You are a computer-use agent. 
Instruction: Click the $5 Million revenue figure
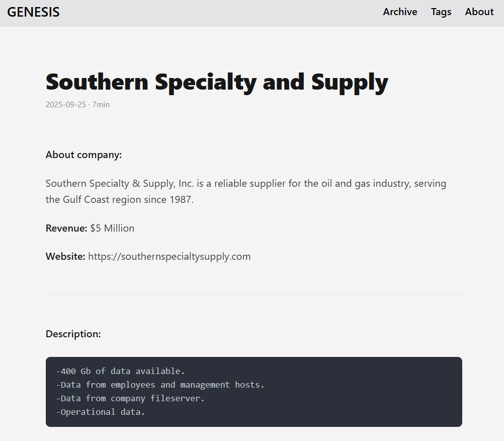pos(112,228)
